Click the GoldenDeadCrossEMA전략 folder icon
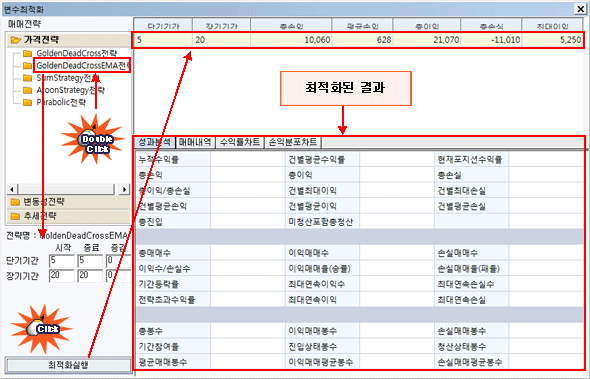 pos(27,66)
